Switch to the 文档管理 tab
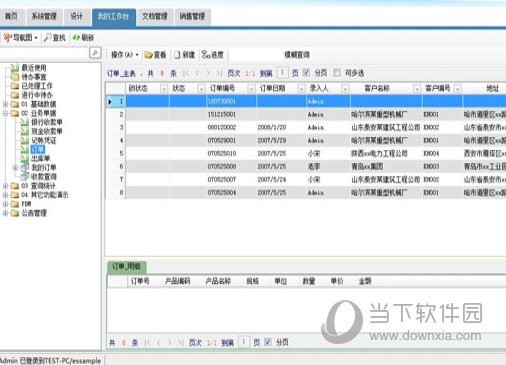Screen dimensions: 506x365 point(155,16)
